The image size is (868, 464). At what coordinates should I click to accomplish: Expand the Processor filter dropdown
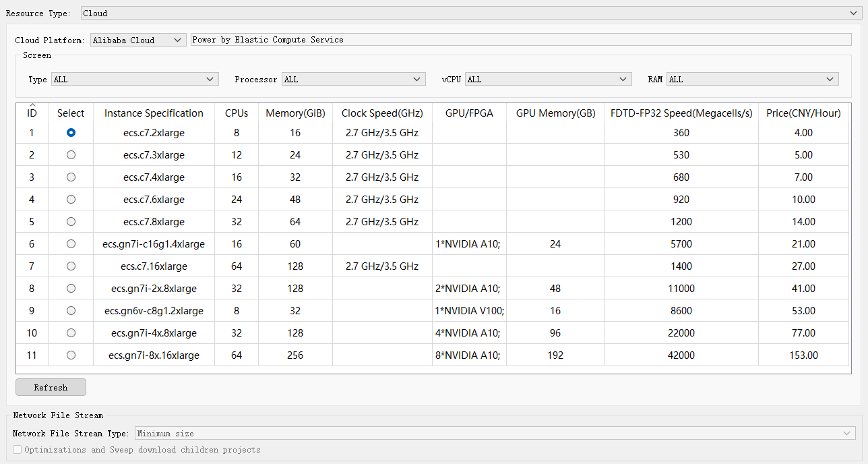point(353,80)
